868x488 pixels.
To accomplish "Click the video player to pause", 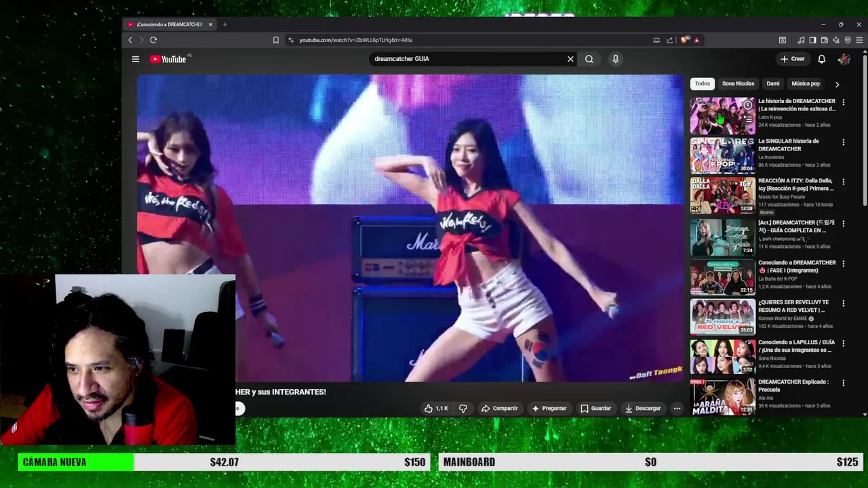I will (x=411, y=228).
